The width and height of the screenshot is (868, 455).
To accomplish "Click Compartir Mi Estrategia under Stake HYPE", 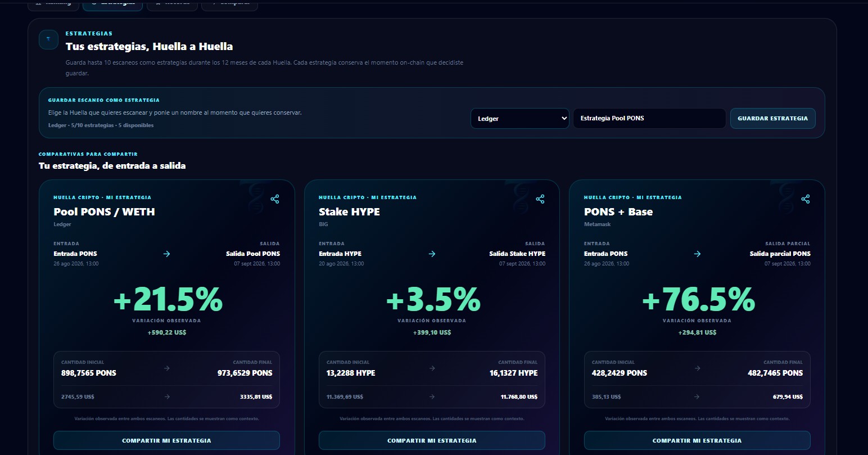I will tap(432, 440).
